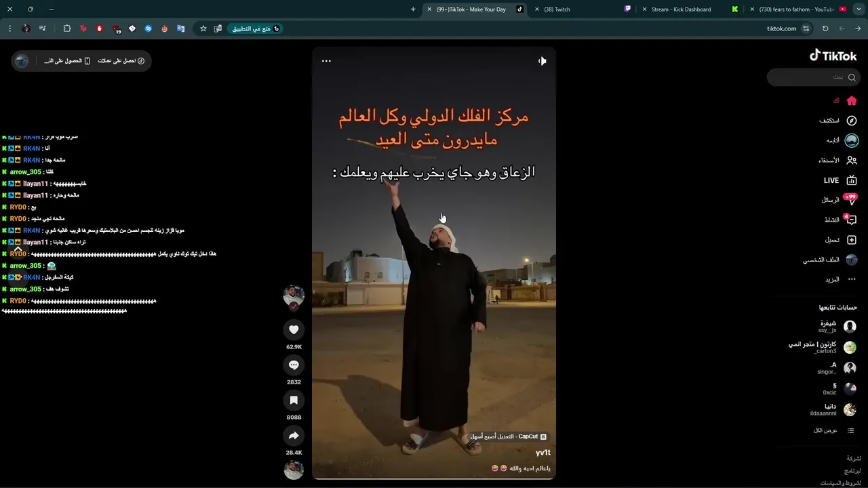
Task: Click 'احصل على عملات' get coins button
Action: coord(121,61)
